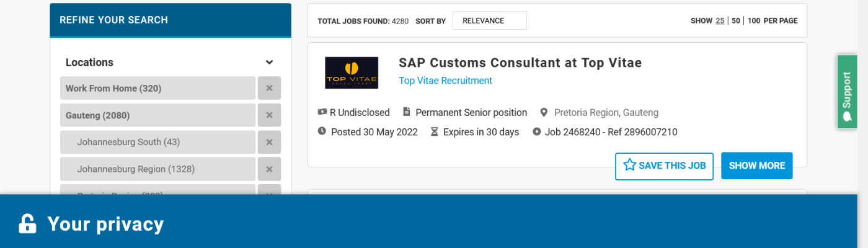868x248 pixels.
Task: Click the padlock icon on privacy banner
Action: tap(27, 224)
